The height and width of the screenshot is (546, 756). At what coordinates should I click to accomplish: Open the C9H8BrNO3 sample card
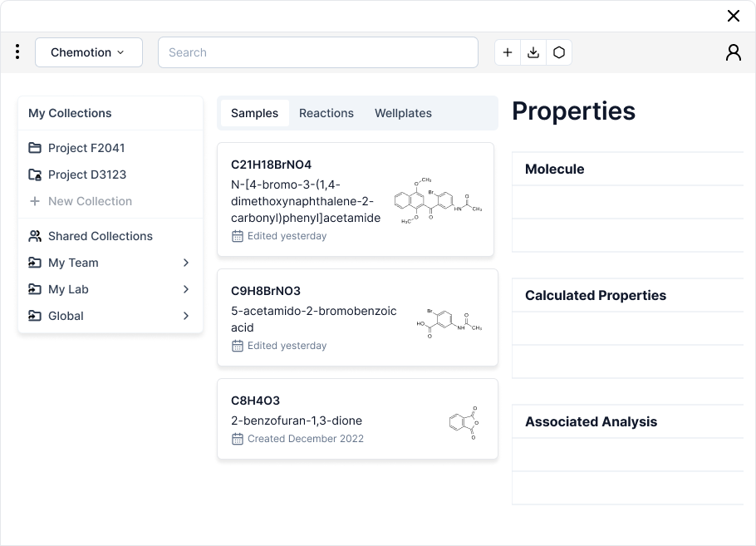point(357,317)
